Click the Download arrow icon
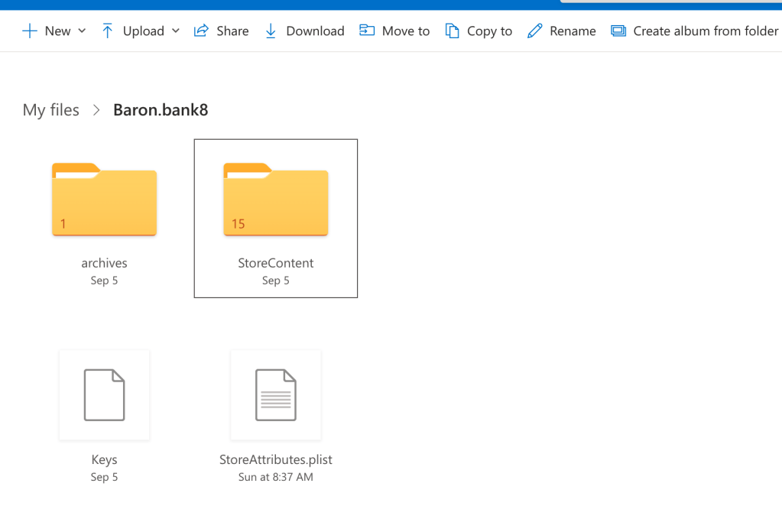Screen dimensions: 782x532 [271, 31]
